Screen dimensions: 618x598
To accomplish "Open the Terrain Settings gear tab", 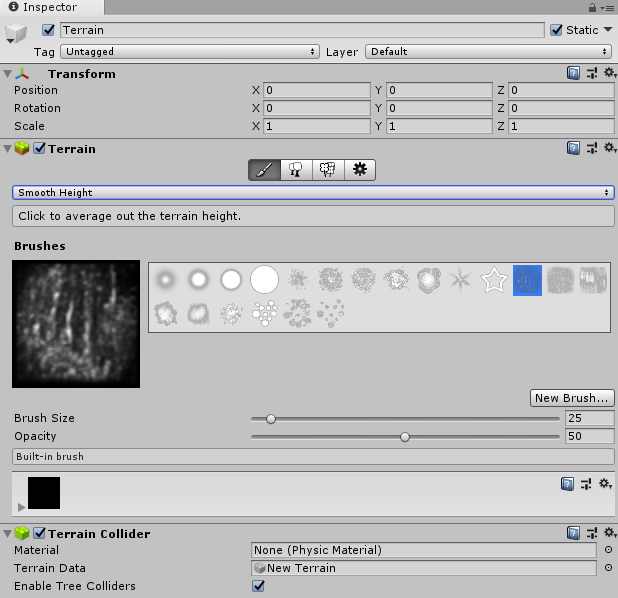I will 360,170.
